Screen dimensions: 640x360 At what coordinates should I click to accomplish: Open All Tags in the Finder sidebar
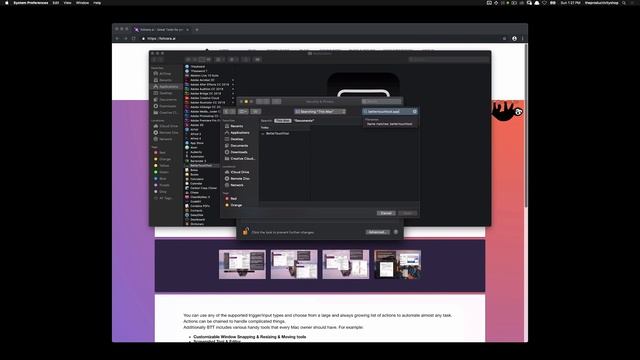click(165, 198)
